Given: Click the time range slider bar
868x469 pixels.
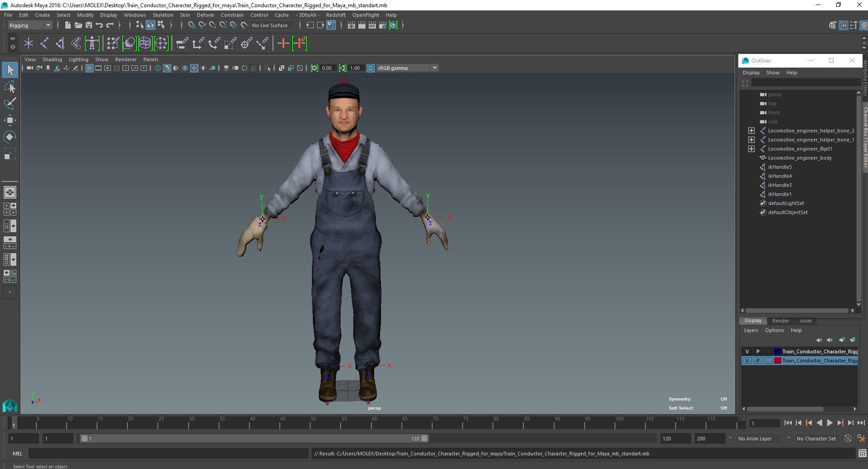Looking at the screenshot, I should [254, 439].
